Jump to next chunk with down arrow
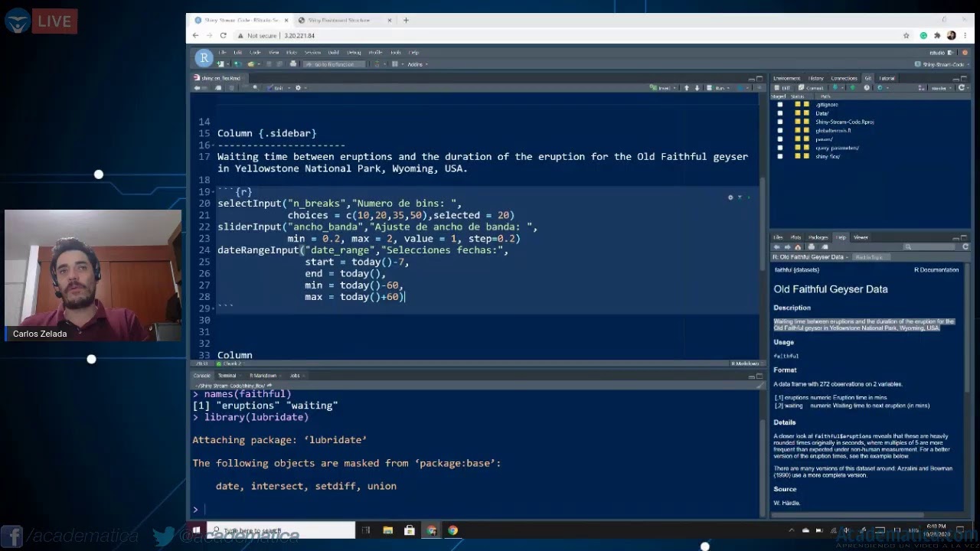Viewport: 980px width, 551px height. click(697, 88)
